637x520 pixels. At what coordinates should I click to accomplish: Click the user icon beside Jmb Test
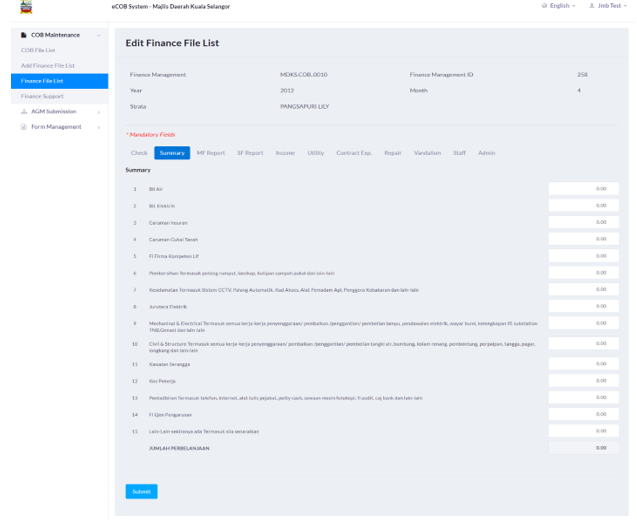pos(591,6)
